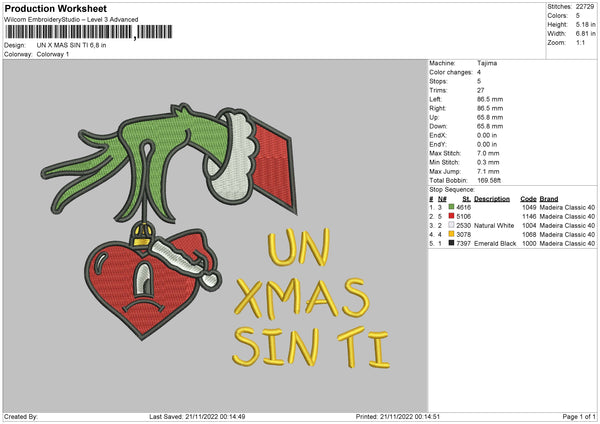Select the 'Up:' label
This screenshot has height=424, width=600.
(434, 117)
